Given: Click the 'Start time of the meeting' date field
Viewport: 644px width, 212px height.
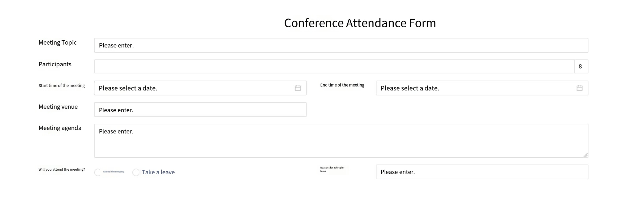Looking at the screenshot, I should 195,88.
